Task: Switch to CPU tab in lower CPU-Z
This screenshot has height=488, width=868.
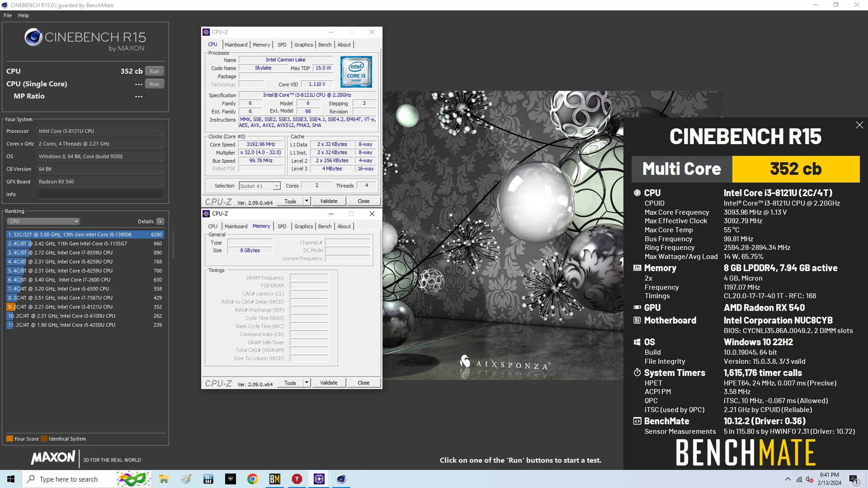Action: click(212, 226)
